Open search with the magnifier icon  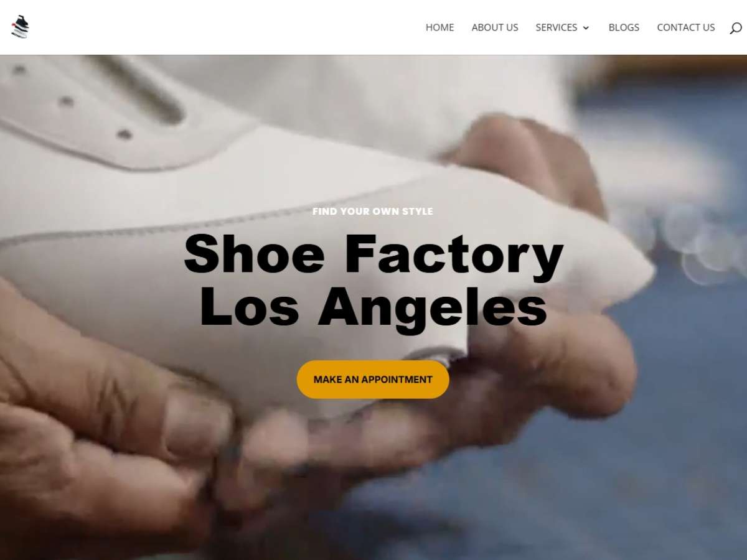[736, 27]
